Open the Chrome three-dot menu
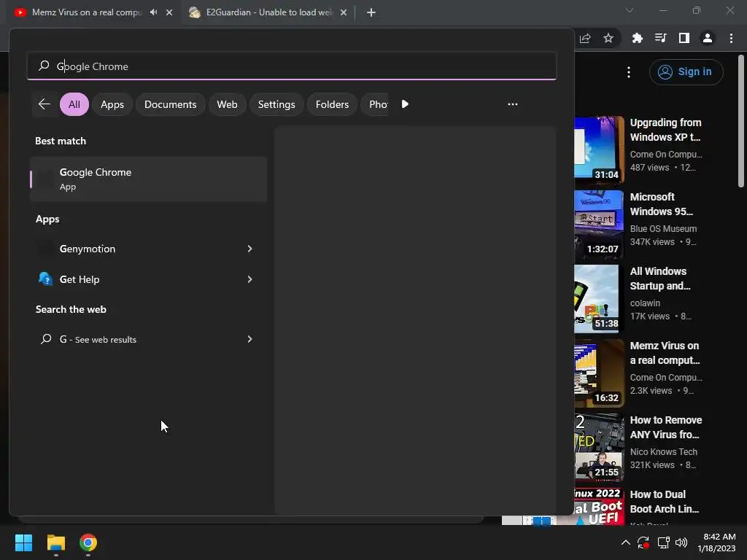Viewport: 747px width, 560px height. [x=731, y=38]
